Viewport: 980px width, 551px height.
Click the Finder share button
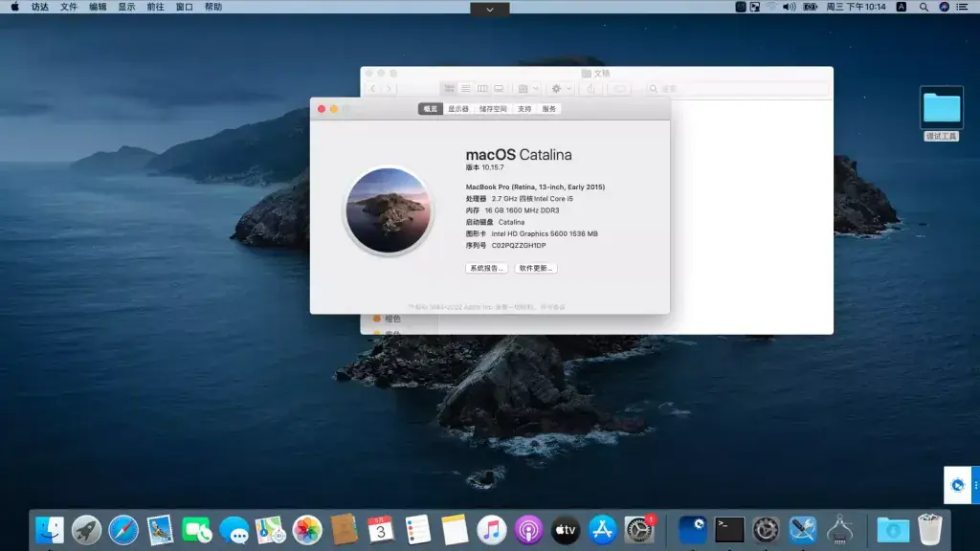click(x=590, y=89)
